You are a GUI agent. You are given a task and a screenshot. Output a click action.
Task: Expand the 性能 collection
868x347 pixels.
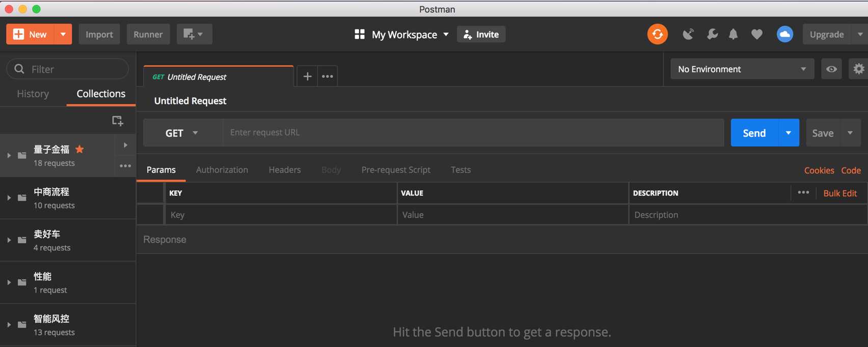coord(9,282)
